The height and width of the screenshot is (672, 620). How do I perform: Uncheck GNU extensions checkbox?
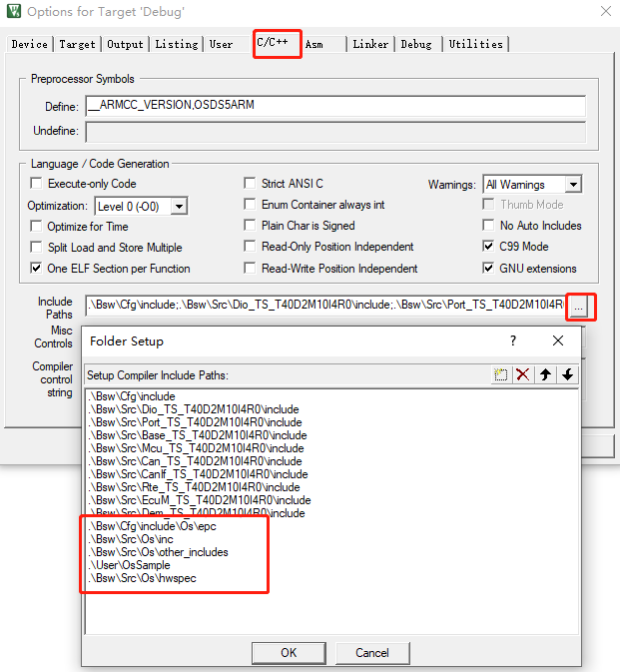click(x=488, y=268)
